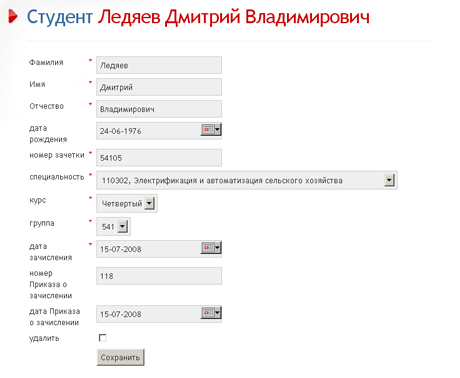Image resolution: width=460 pixels, height=378 pixels.
Task: Open calendar picker for дата Приказа о зачислении
Action: (211, 313)
